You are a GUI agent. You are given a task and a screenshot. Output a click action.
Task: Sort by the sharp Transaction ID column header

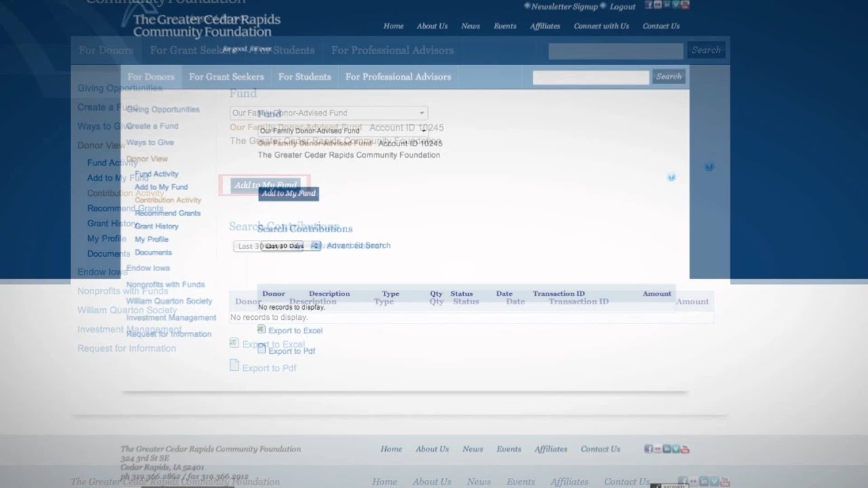(x=559, y=293)
